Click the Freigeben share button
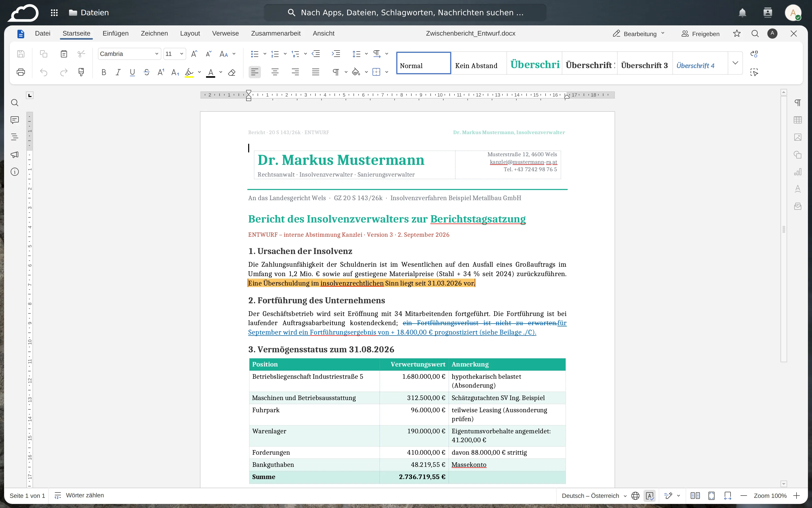812x508 pixels. tap(701, 34)
